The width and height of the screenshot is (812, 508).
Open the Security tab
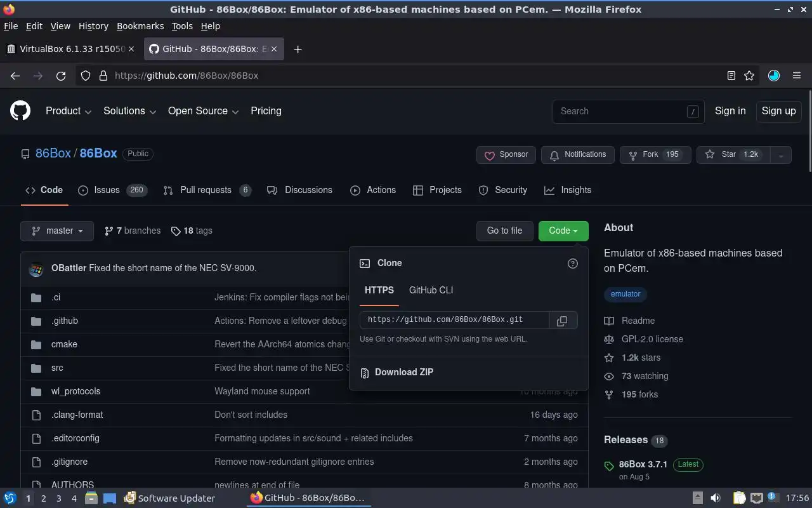pos(502,190)
